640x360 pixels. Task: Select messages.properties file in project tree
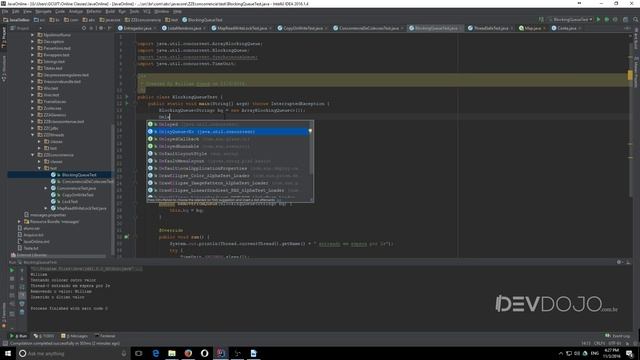[x=48, y=215]
